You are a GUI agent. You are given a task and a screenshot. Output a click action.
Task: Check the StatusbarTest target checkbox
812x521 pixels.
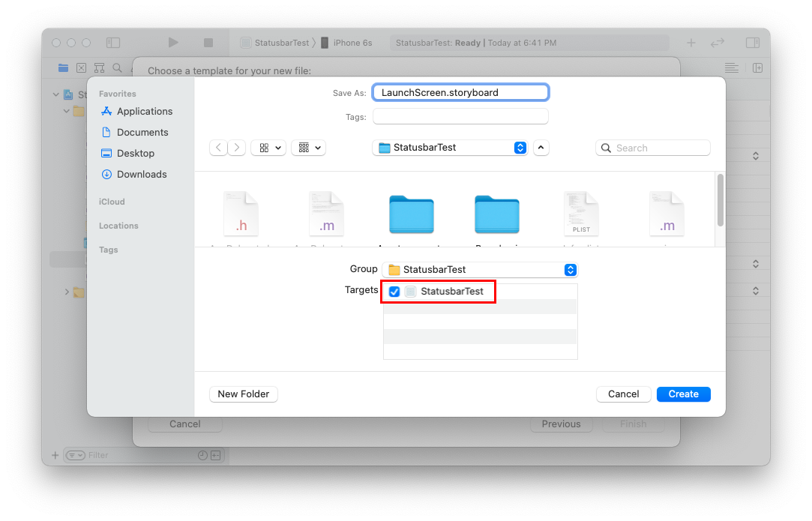(x=394, y=292)
